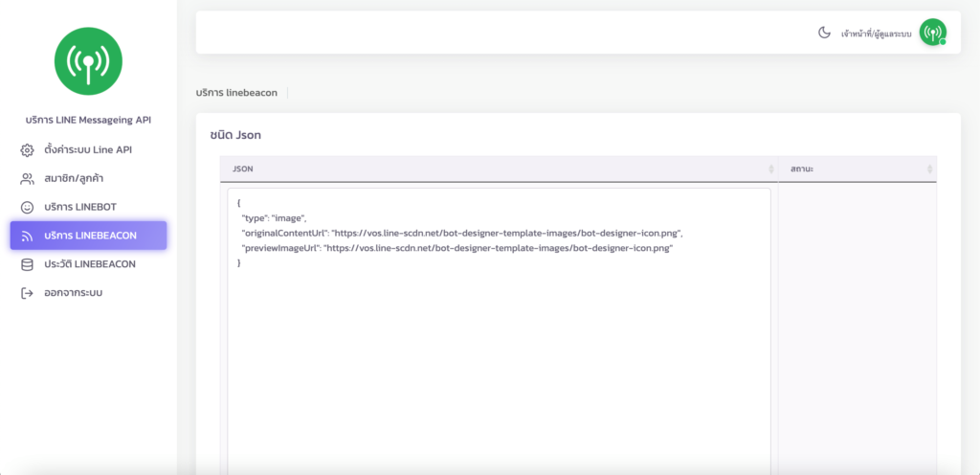Click ออกจากระบบ to log out
980x475 pixels.
[88, 292]
